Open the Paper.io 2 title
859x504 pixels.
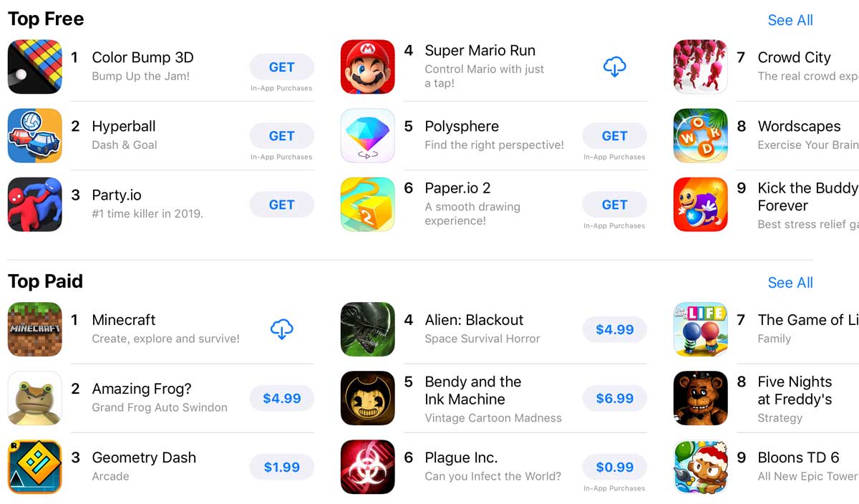click(457, 188)
